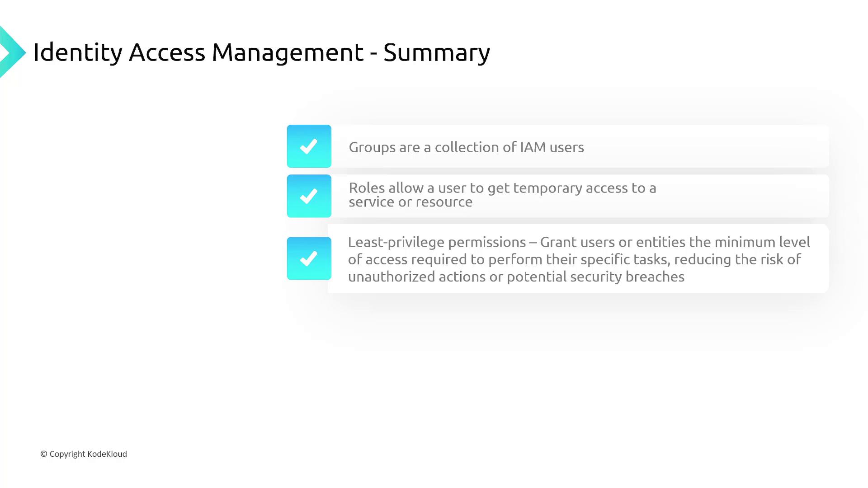
Task: Click the line starting "unauthorized actions"
Action: click(x=515, y=277)
